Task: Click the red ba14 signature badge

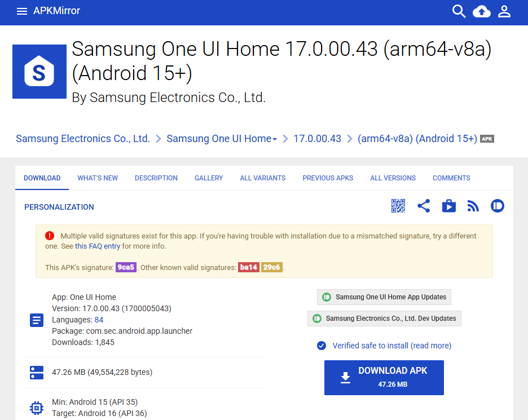Action: pos(248,267)
